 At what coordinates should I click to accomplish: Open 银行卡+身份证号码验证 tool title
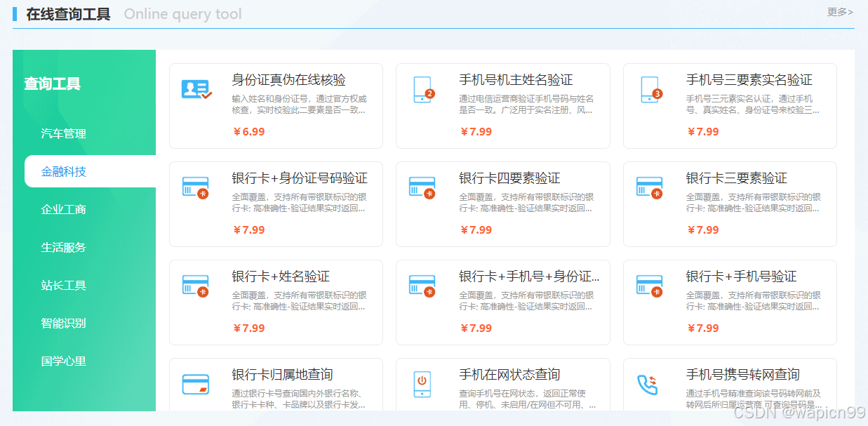point(300,178)
